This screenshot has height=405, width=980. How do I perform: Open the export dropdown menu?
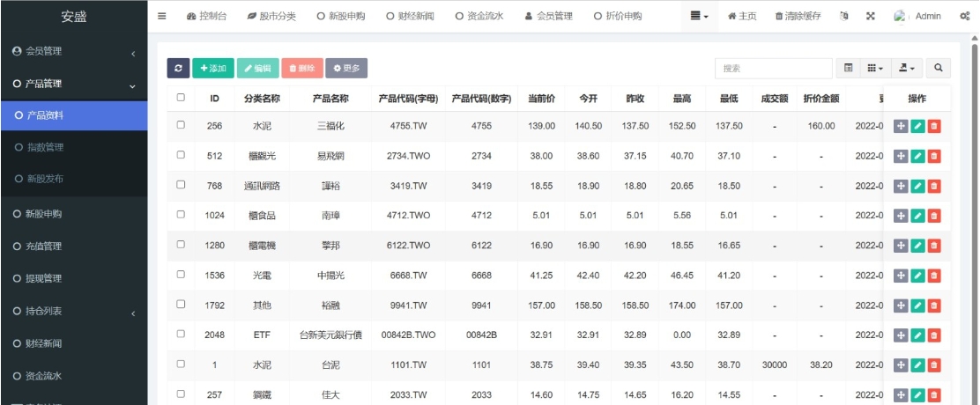pyautogui.click(x=905, y=68)
